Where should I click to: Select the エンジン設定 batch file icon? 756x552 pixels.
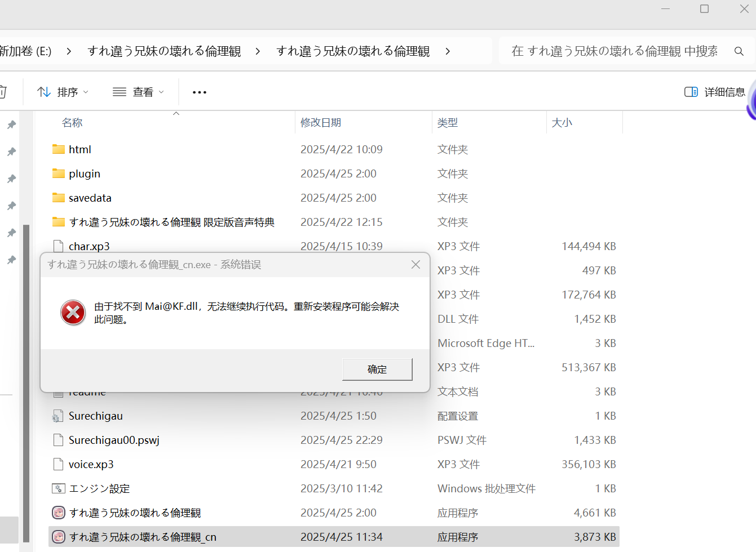(x=58, y=489)
